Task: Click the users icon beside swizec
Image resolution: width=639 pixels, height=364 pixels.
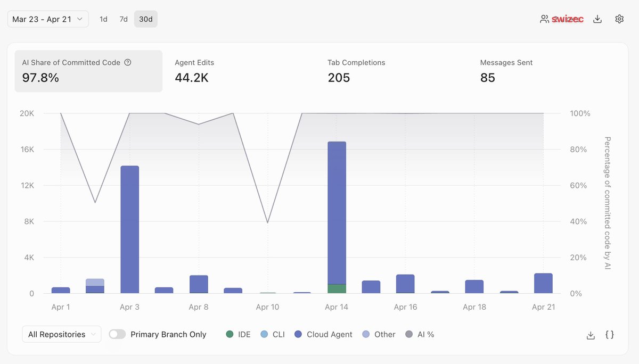Action: point(544,19)
